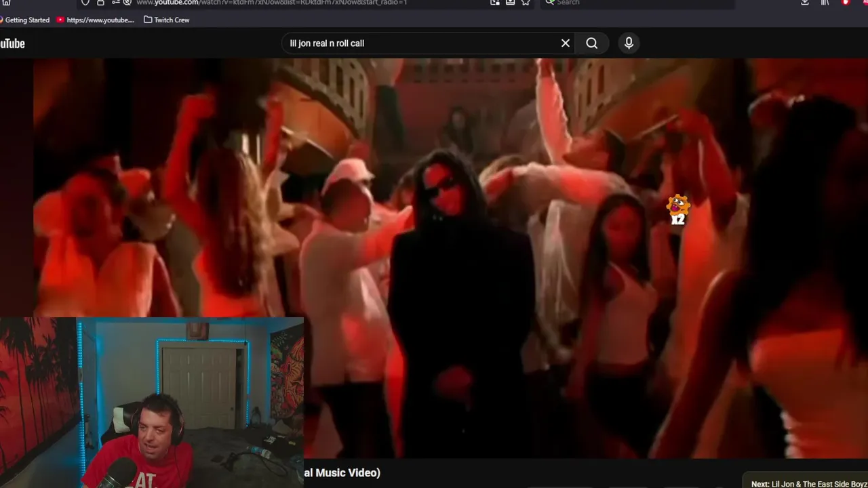Clear the YouTube search box text
Viewport: 868px width, 488px height.
click(566, 43)
